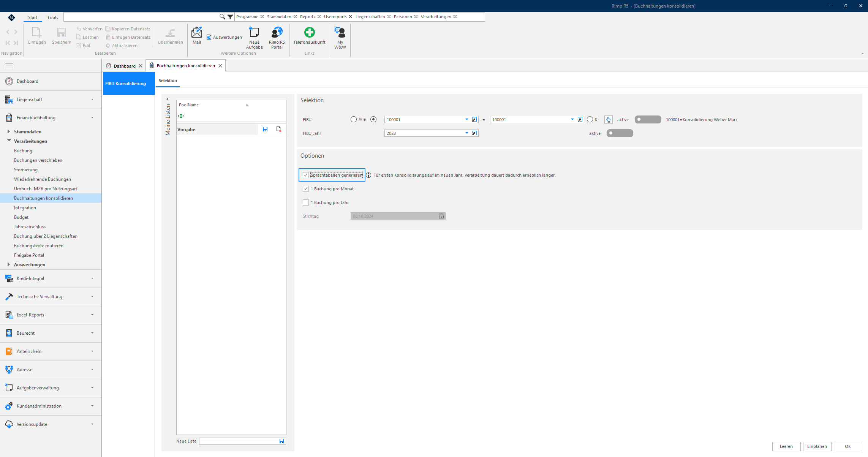Screen dimensions: 868x457
Task: Click the Einplanen button
Action: click(817, 446)
